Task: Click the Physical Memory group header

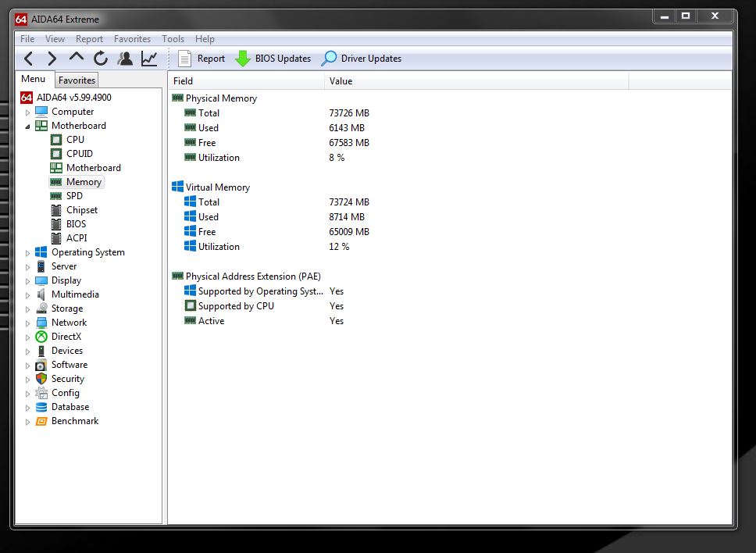Action: point(221,98)
